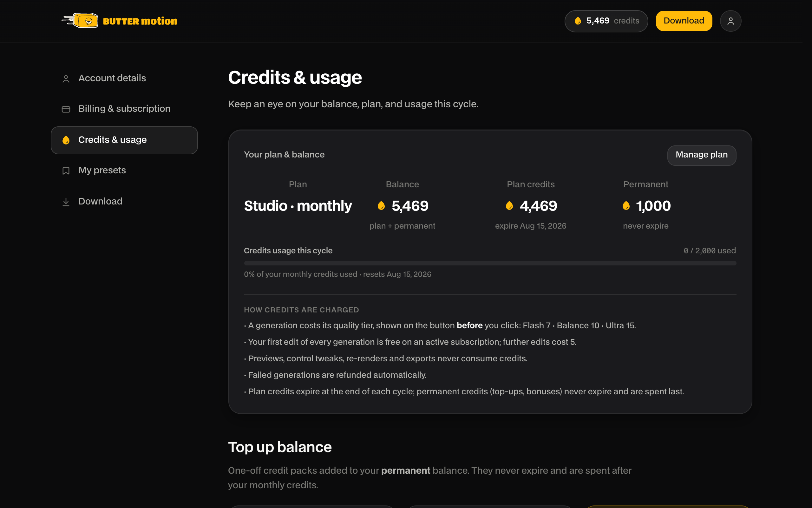Viewport: 812px width, 508px height.
Task: Click the 'A generation costs its quality tier' line
Action: click(440, 325)
